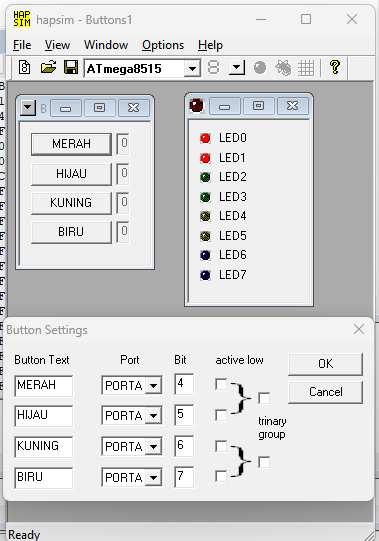Click the gray LED ball toolbar icon
This screenshot has height=541, width=379.
(260, 68)
